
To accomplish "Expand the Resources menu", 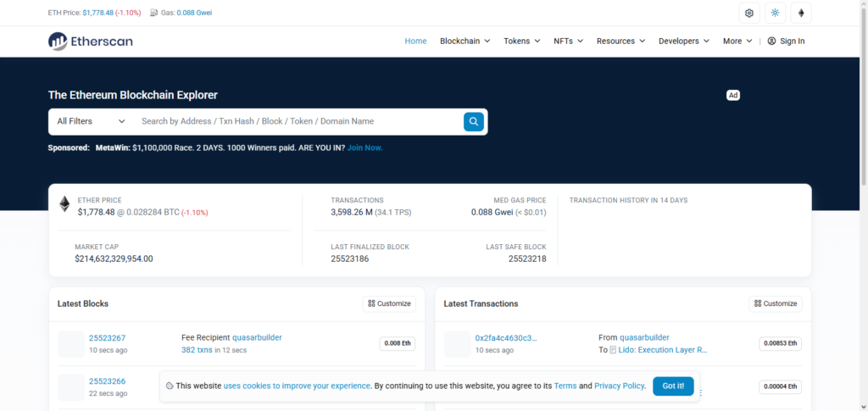I will click(621, 41).
